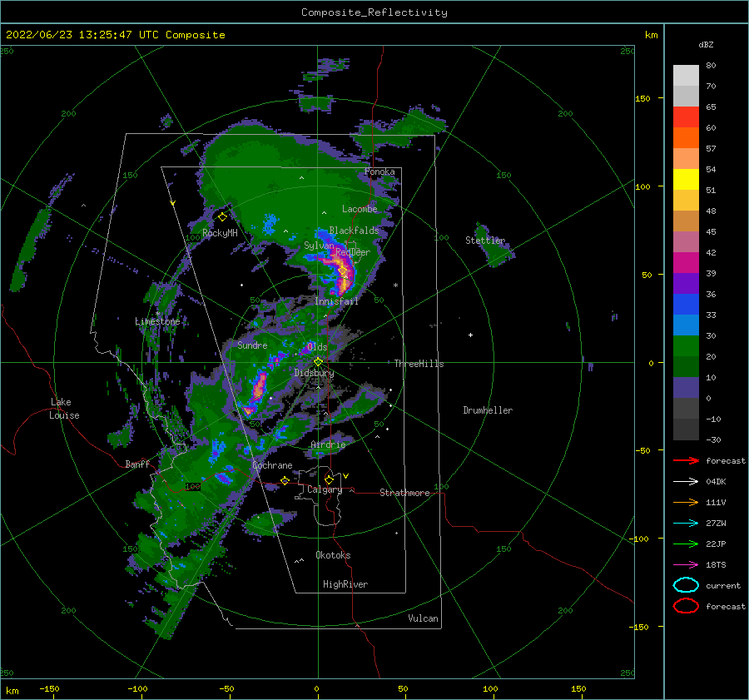Click the Olds city label
749x700 pixels.
coord(317,346)
